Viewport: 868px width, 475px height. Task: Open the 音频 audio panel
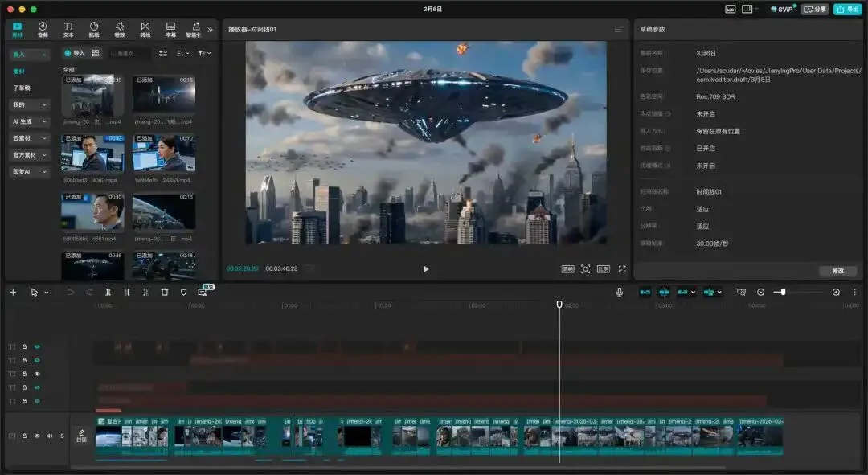pos(43,30)
